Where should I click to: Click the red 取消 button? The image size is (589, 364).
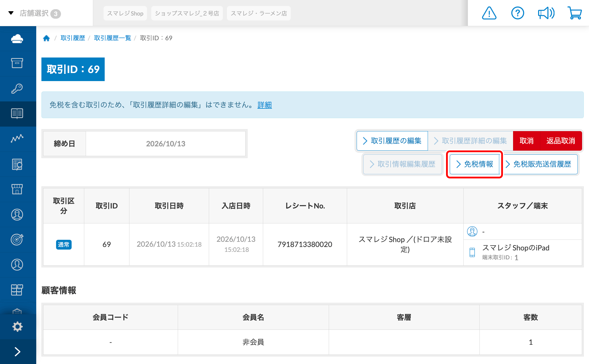point(527,141)
